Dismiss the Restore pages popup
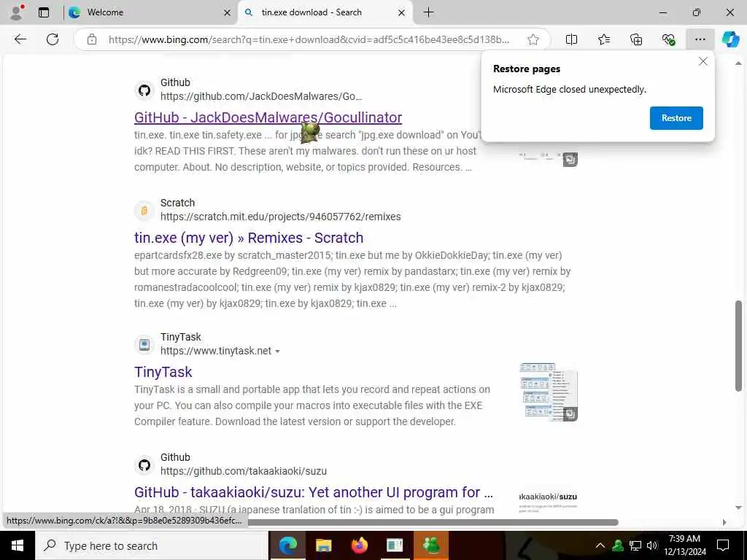The height and width of the screenshot is (560, 747). [x=703, y=61]
